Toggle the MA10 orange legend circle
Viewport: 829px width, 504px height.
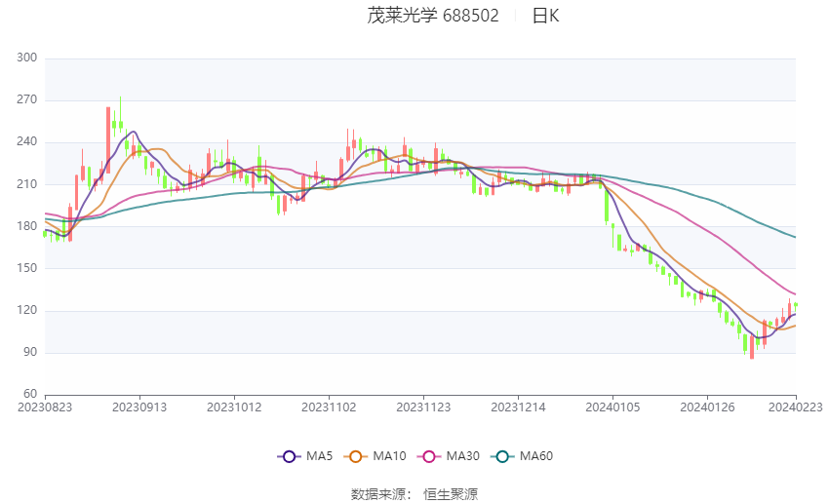[x=355, y=456]
